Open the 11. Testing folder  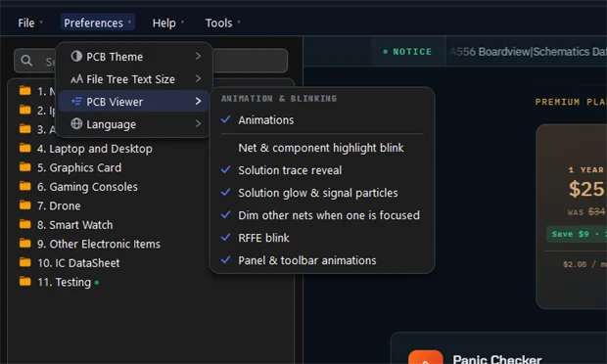65,282
